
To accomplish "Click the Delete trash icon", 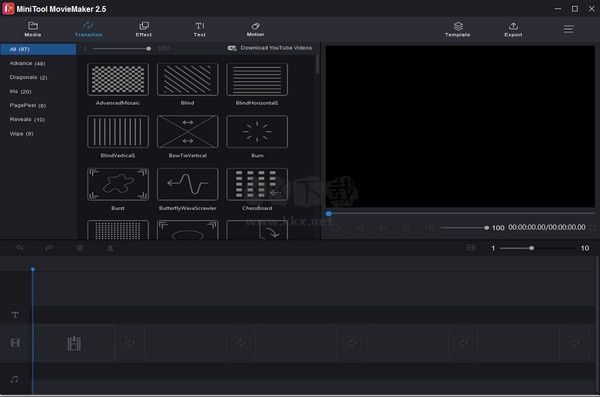I will point(80,248).
